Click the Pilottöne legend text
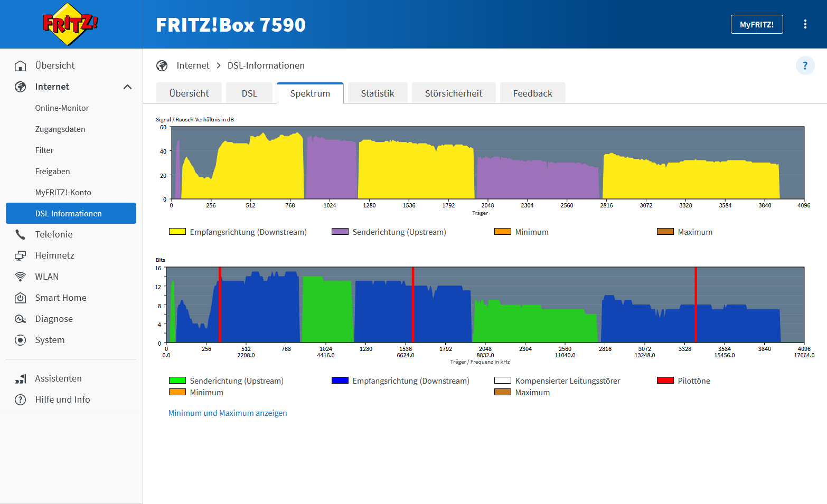Screen dimensions: 827x504 click(x=694, y=381)
